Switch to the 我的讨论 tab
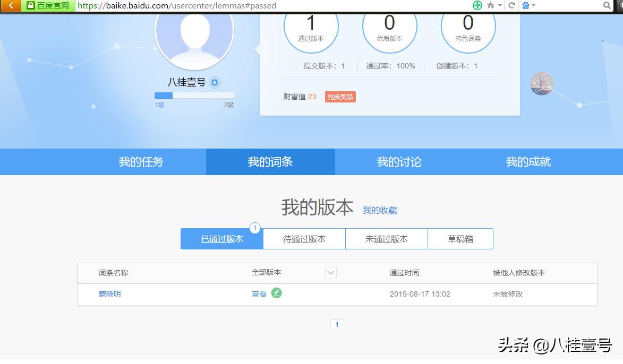 399,162
